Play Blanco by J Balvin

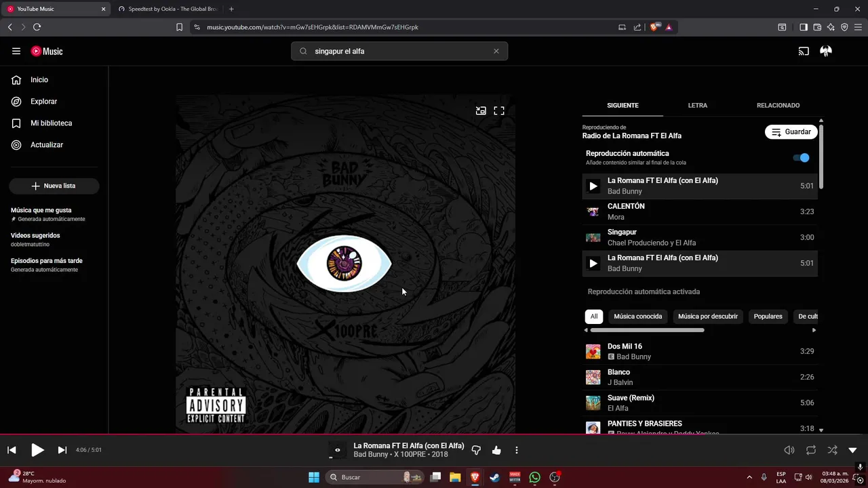(x=700, y=377)
